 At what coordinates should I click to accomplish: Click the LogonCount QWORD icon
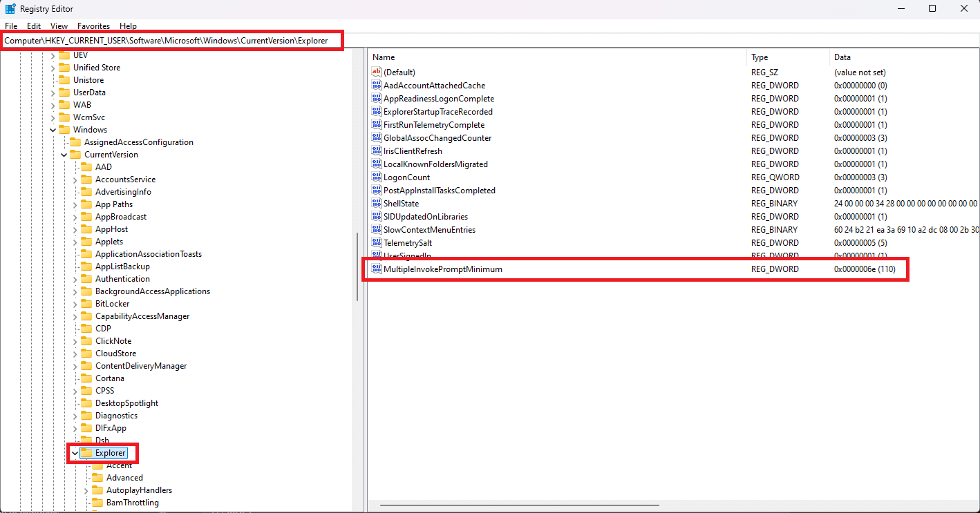tap(377, 177)
